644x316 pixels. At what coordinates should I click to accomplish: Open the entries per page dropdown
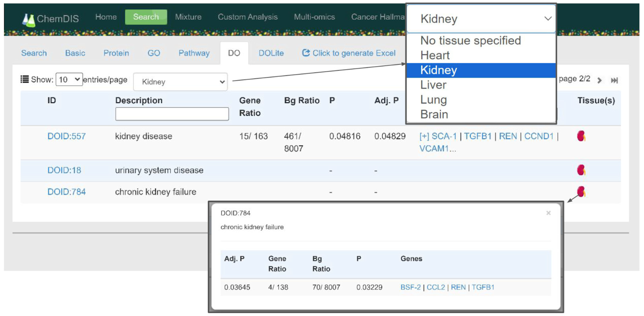(x=69, y=79)
